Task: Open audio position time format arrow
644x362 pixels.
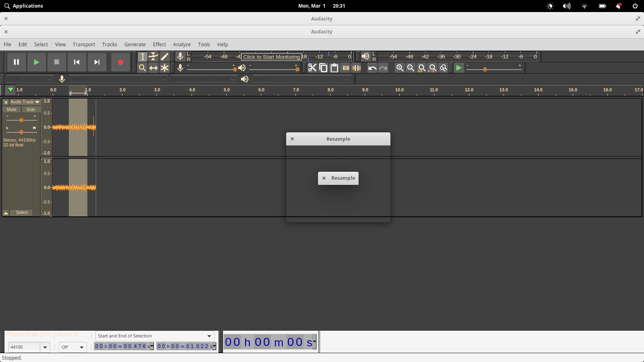Action: [x=315, y=342]
